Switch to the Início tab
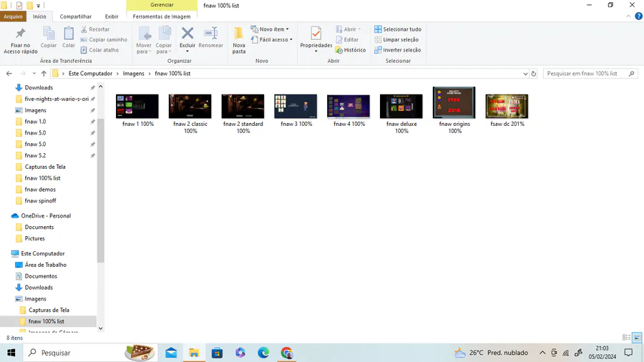644x362 pixels. click(x=39, y=16)
